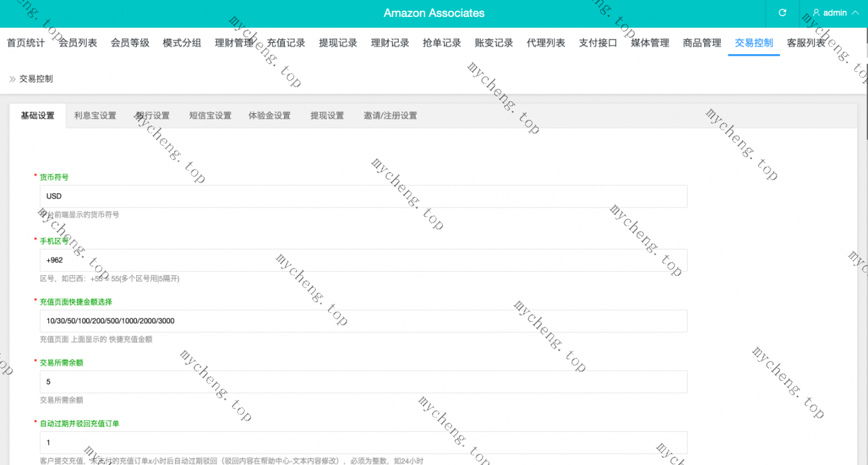Open the 媒体管理 page
This screenshot has width=868, height=465.
point(650,43)
